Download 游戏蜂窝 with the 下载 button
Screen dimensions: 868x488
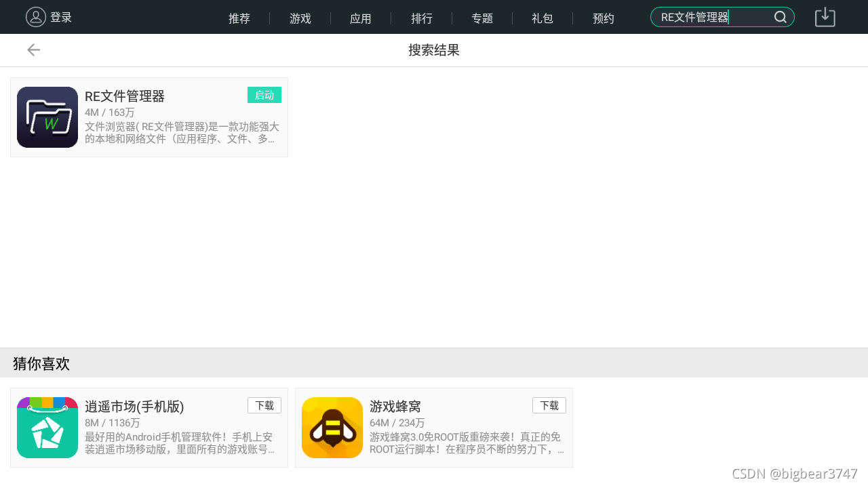coord(549,405)
